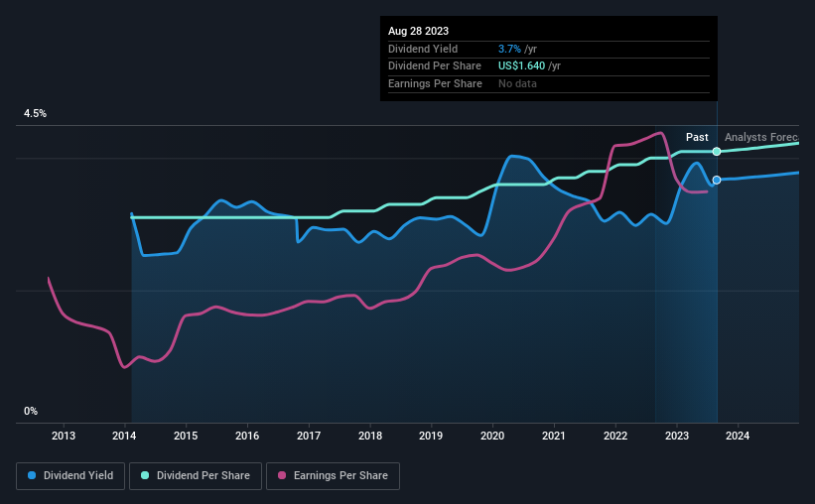The height and width of the screenshot is (504, 815).
Task: Click the teal marker on the Dividend Per Share line
Action: (x=717, y=151)
